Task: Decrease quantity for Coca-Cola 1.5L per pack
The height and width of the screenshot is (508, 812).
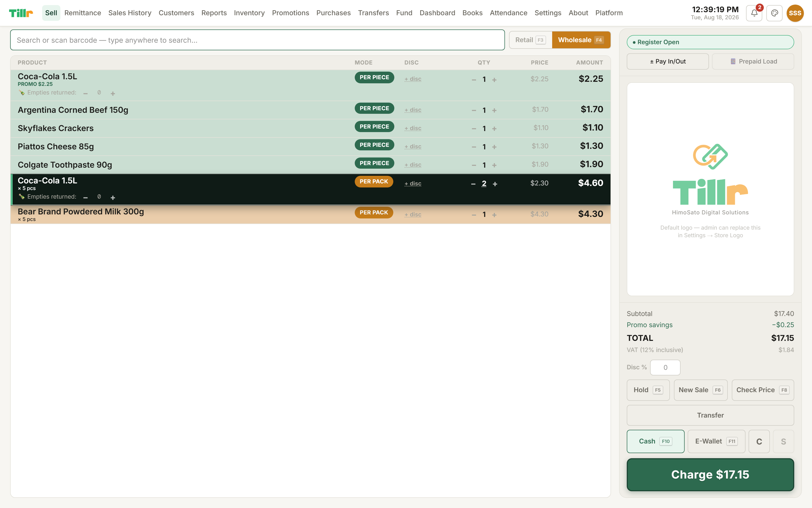Action: point(473,184)
